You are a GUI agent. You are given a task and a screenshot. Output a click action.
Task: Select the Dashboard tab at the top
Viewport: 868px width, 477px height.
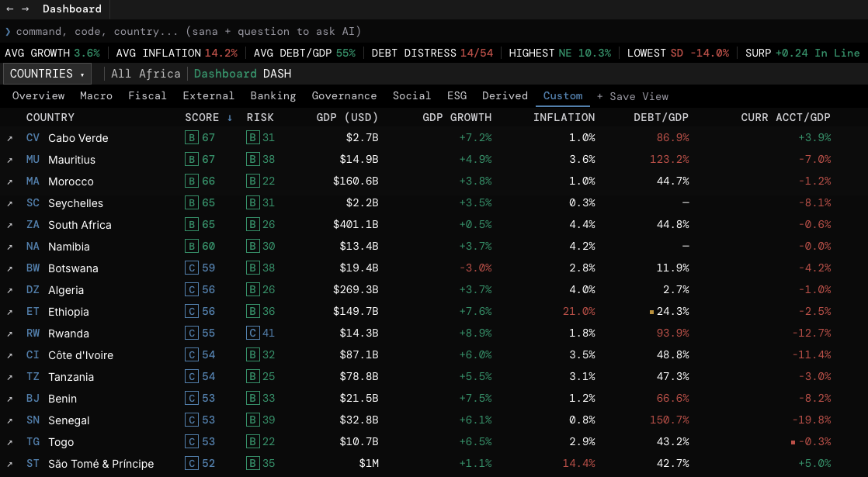(x=71, y=9)
